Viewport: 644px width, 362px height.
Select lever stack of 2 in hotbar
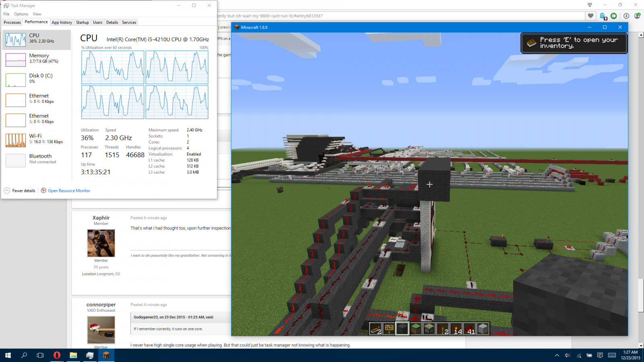443,329
